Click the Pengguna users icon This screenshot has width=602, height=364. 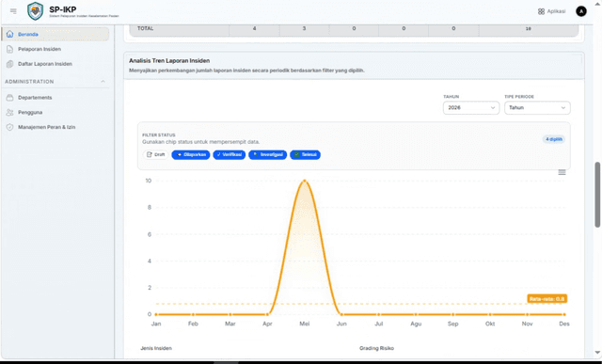(x=10, y=112)
